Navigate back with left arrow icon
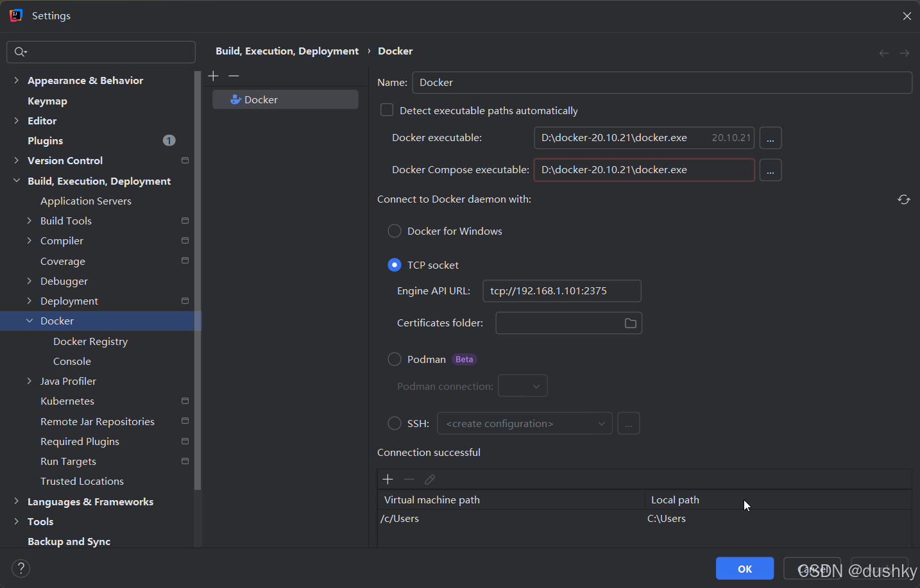 coord(884,53)
